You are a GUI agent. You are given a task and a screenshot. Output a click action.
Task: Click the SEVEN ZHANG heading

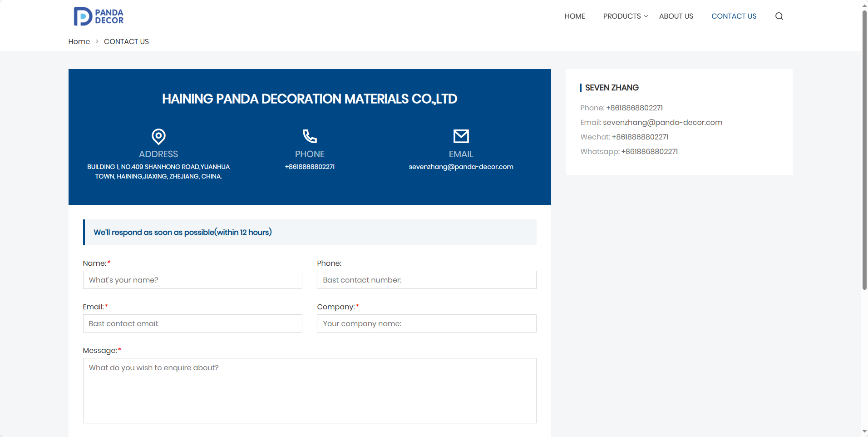coord(612,88)
